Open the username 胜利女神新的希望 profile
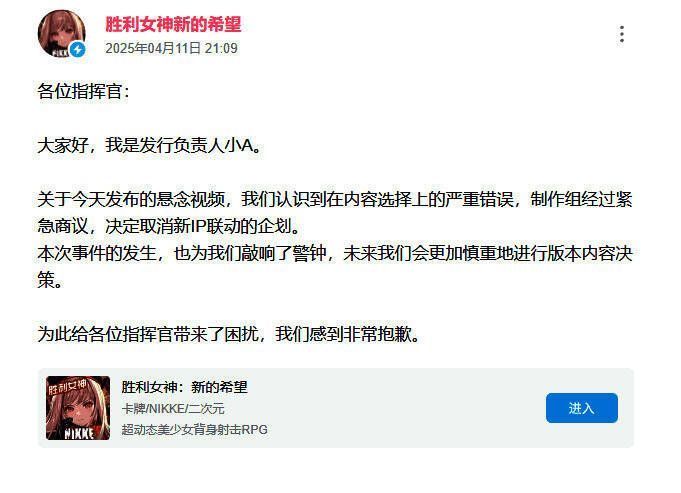Image resolution: width=681 pixels, height=493 pixels. tap(173, 24)
